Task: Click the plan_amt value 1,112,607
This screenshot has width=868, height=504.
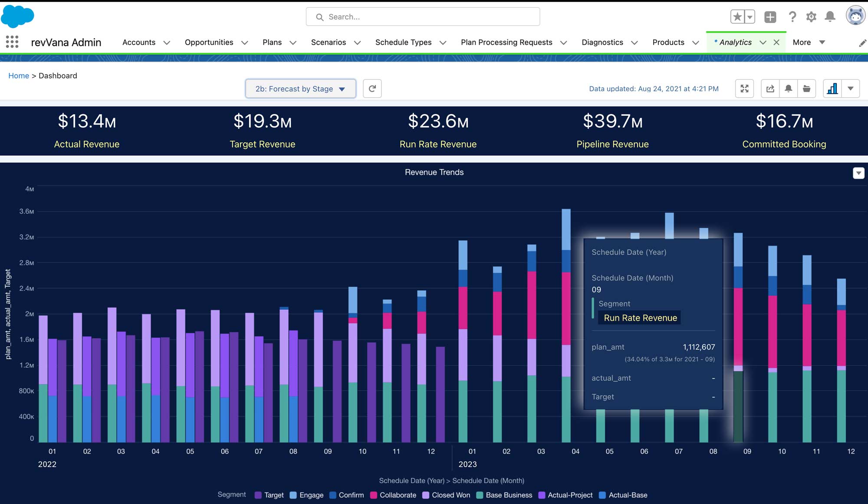Action: (x=699, y=347)
